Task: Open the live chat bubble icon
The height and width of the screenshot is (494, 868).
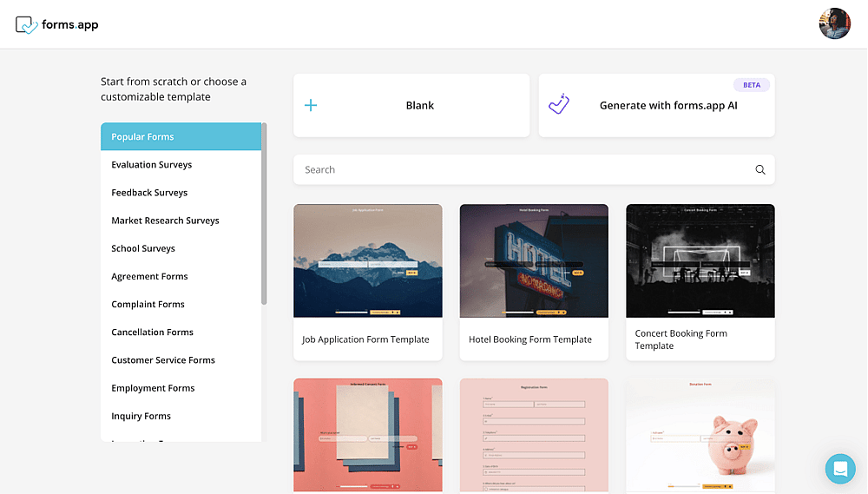Action: tap(839, 469)
